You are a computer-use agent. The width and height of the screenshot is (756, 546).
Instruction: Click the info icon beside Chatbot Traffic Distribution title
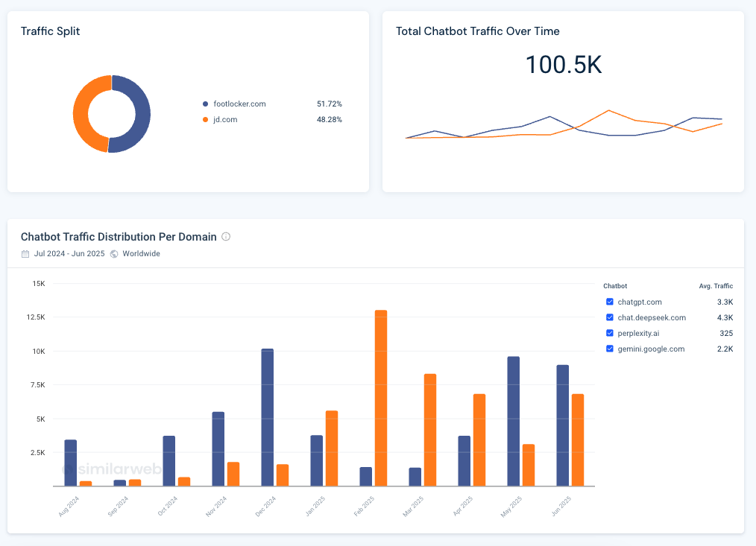(226, 237)
